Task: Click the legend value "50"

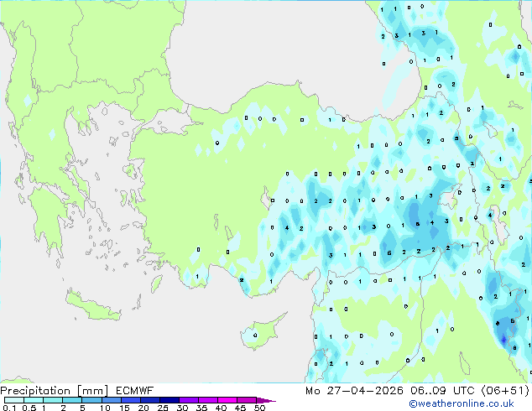Action: [x=260, y=408]
